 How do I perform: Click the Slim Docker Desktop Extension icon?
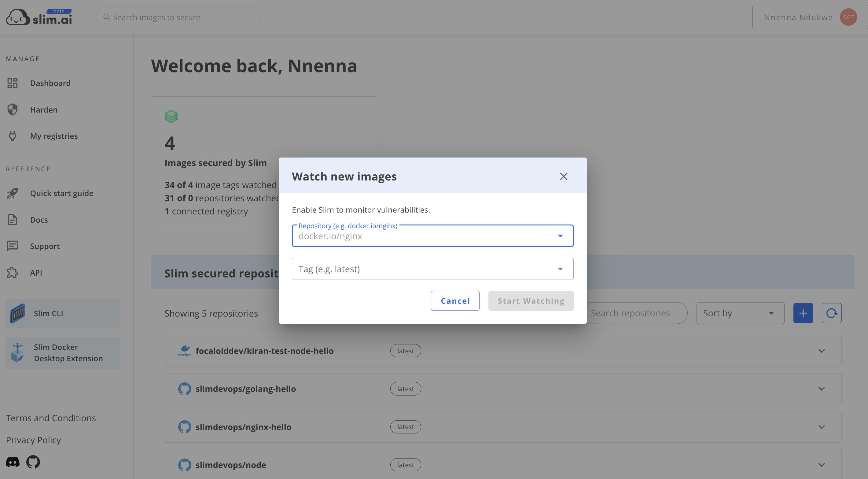click(17, 352)
